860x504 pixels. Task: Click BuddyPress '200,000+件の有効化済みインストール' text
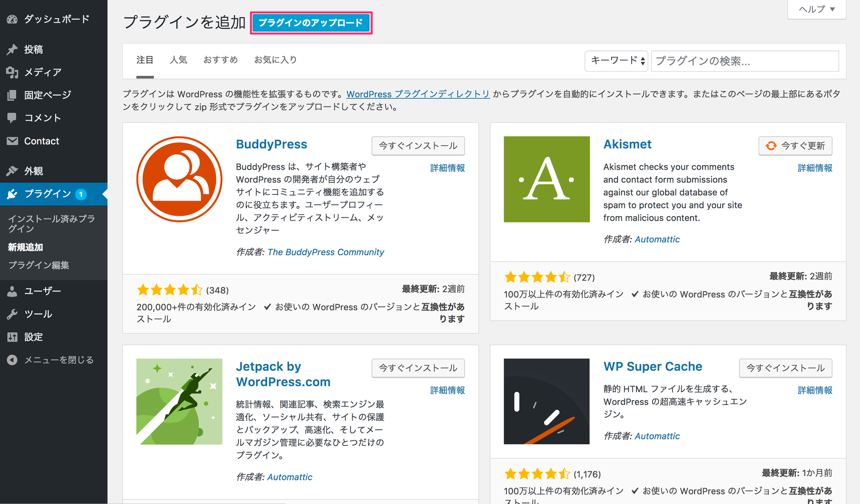pyautogui.click(x=196, y=312)
